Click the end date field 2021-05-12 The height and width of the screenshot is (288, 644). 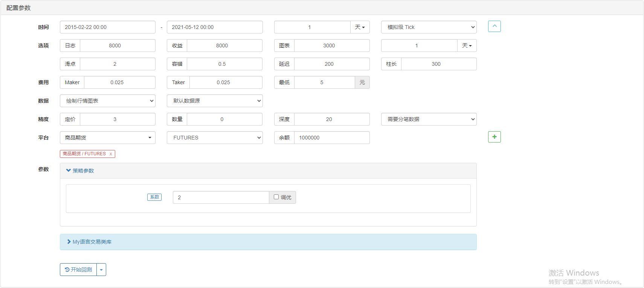[x=214, y=27]
